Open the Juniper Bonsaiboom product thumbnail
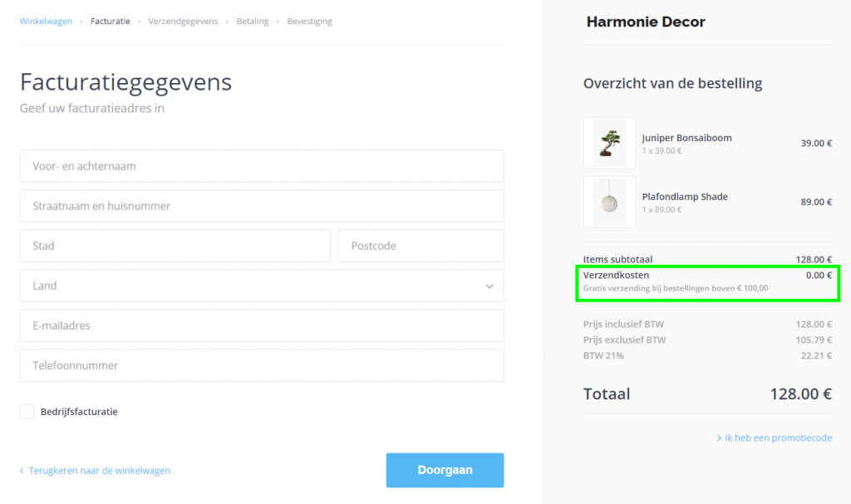Screen dimensions: 851x504 pyautogui.click(x=609, y=143)
